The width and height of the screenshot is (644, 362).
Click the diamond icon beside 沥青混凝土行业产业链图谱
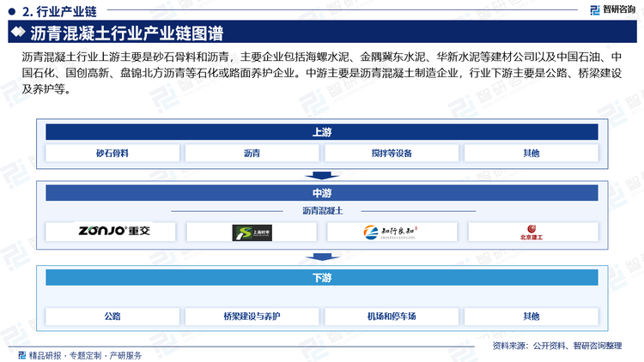18,32
